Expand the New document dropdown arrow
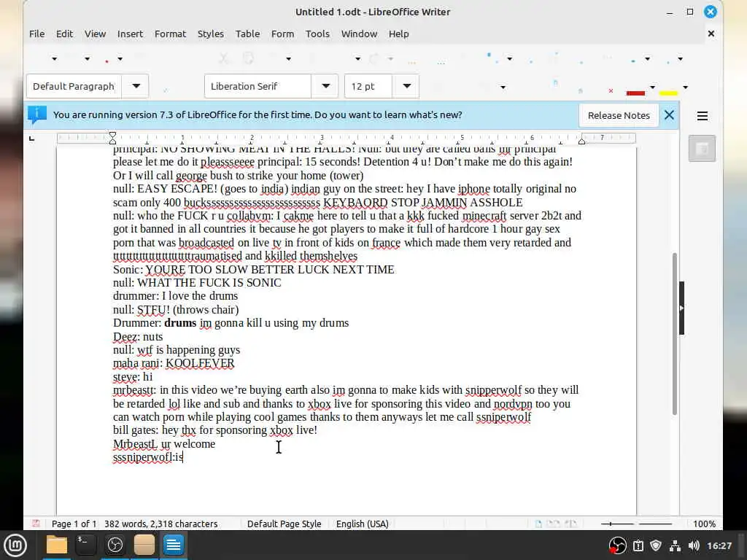Image resolution: width=747 pixels, height=560 pixels. coord(54,58)
